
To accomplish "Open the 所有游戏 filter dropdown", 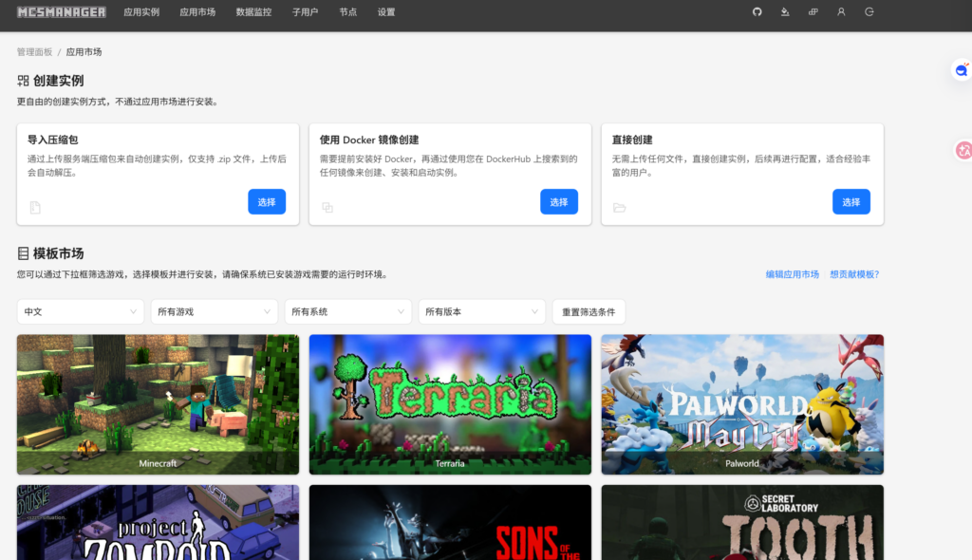I will (x=215, y=311).
